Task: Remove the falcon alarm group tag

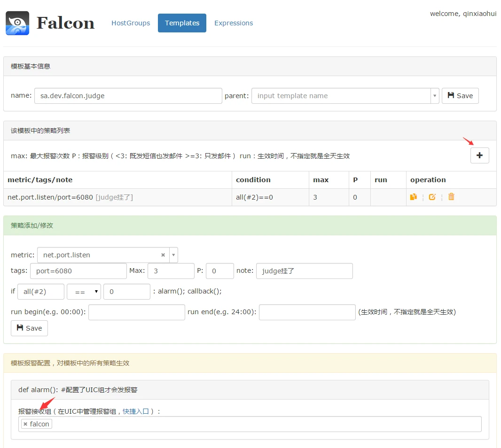Action: [25, 424]
